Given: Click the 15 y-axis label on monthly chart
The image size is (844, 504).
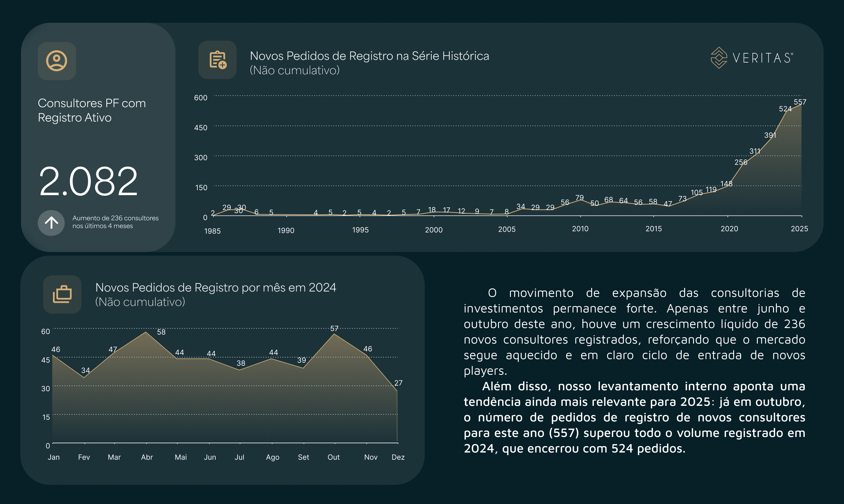Looking at the screenshot, I should [x=46, y=417].
